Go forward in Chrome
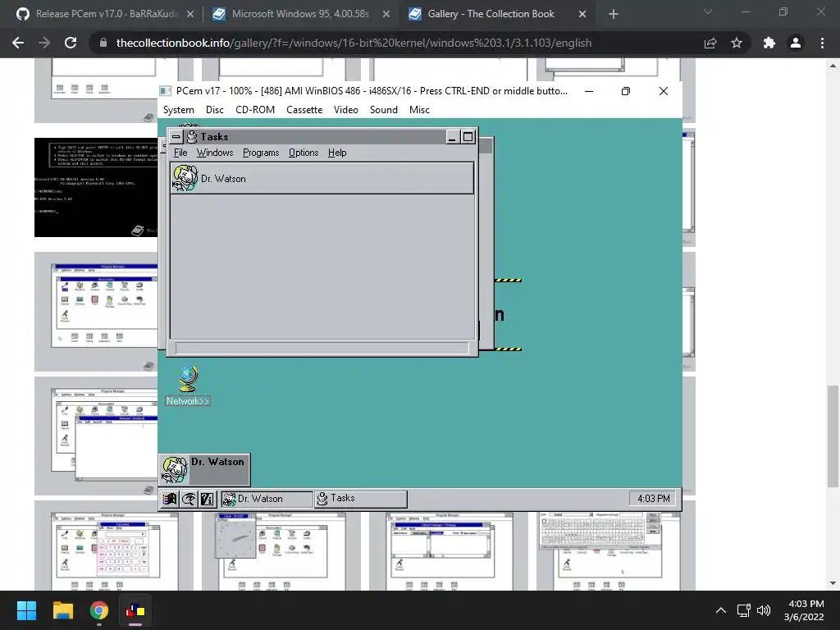 44,43
